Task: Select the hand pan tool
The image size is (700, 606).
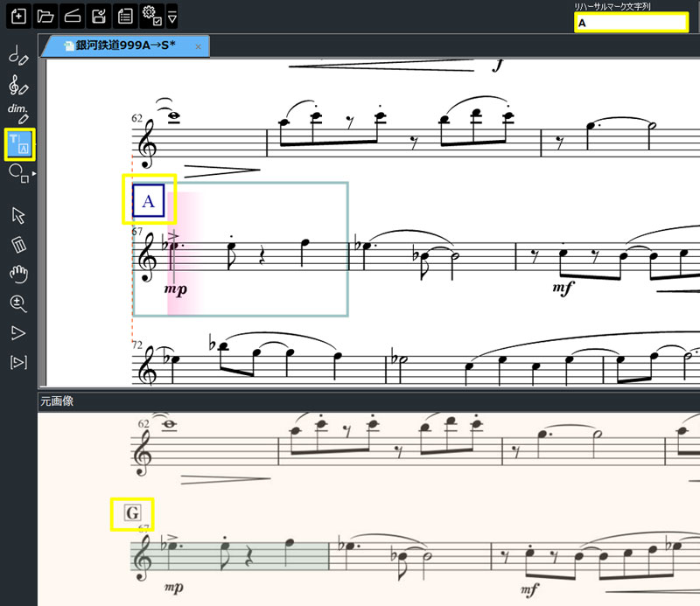Action: [x=18, y=274]
